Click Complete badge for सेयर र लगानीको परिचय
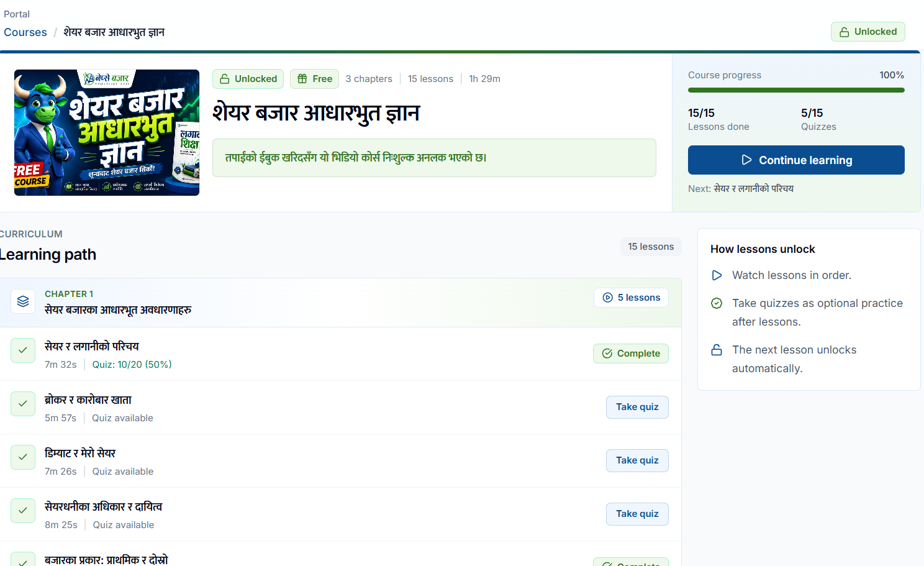Viewport: 924px width, 566px height. pos(630,354)
